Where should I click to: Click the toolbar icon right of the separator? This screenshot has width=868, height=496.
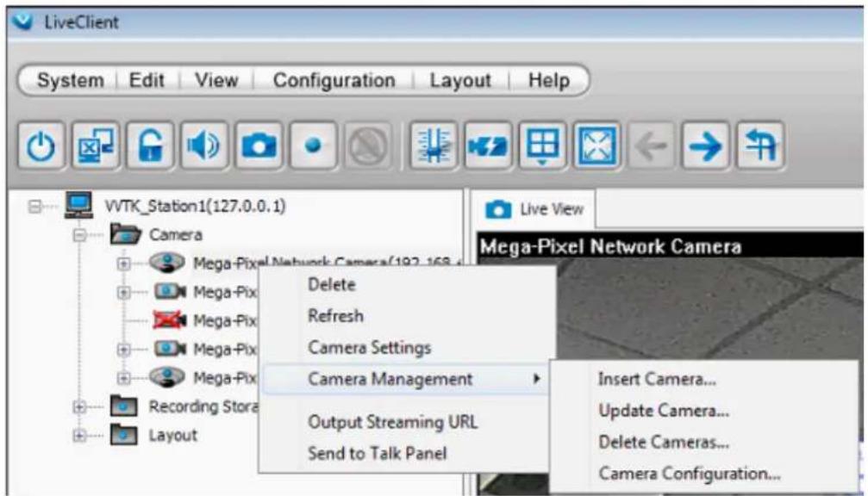434,146
